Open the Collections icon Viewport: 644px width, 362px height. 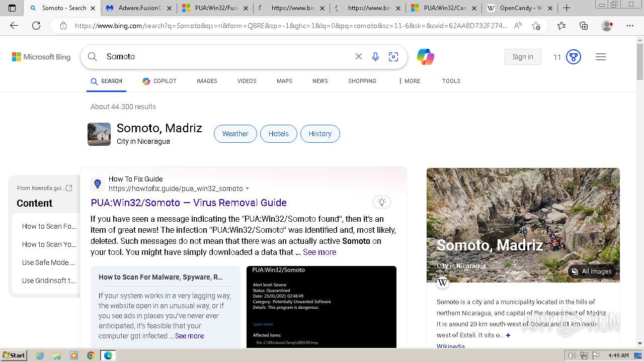(584, 26)
